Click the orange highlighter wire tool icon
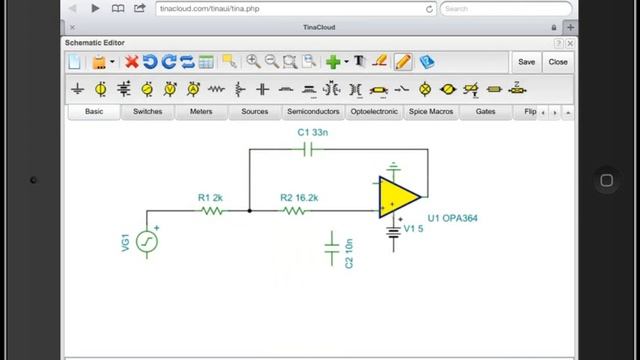The image size is (640, 360). (380, 61)
